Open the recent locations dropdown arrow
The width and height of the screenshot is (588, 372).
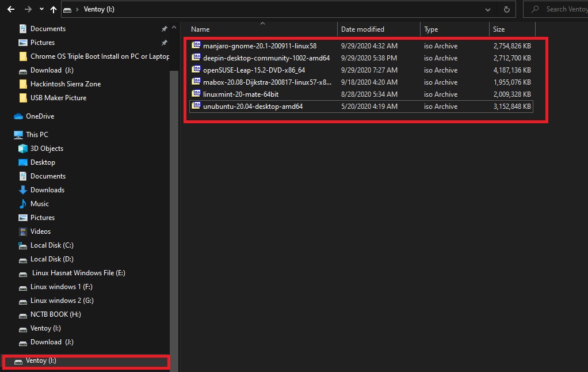[41, 9]
